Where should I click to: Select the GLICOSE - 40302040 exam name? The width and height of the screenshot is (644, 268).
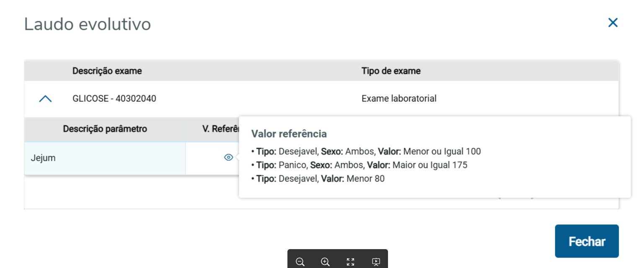coord(114,99)
